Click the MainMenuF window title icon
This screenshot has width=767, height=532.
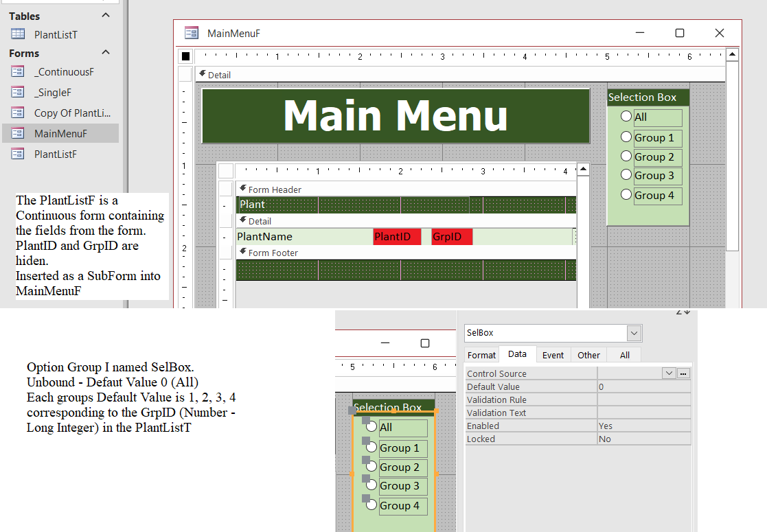[192, 33]
